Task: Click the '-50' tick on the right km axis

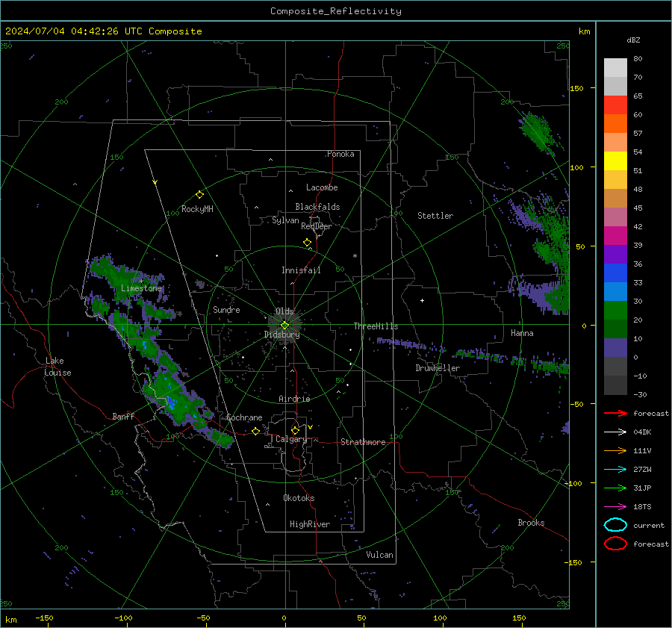Action: [x=576, y=404]
